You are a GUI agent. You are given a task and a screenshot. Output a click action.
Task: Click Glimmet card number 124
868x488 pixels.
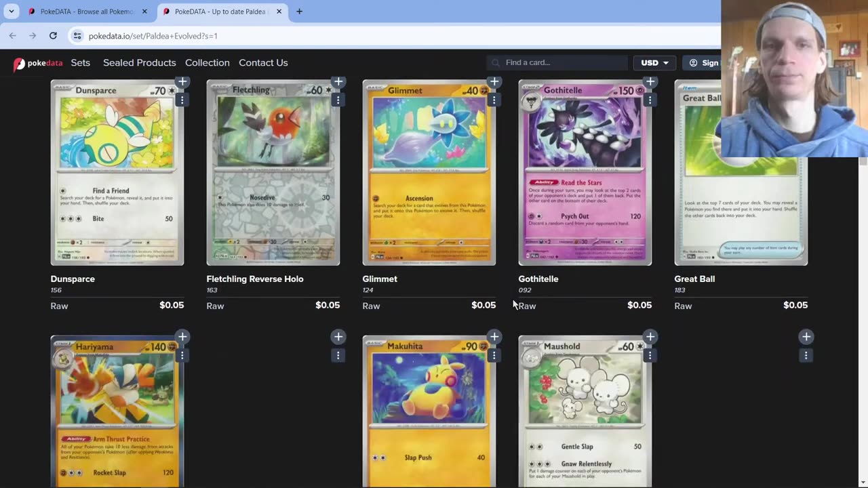coord(368,290)
